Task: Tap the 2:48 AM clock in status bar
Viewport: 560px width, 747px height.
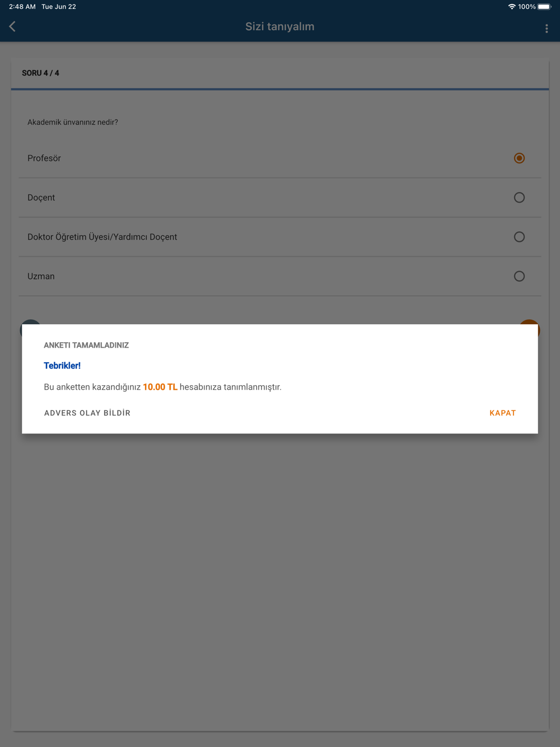Action: pyautogui.click(x=22, y=7)
